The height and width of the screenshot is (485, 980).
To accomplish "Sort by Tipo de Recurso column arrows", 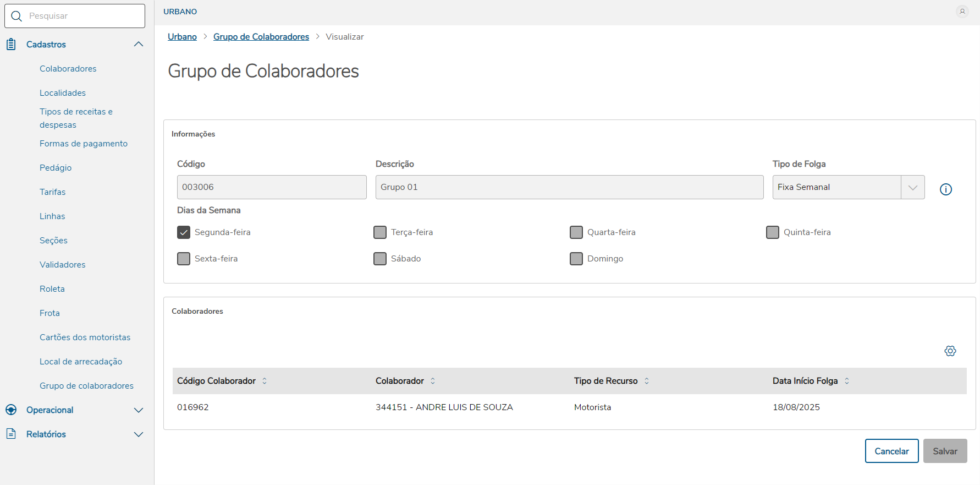I will click(x=647, y=381).
